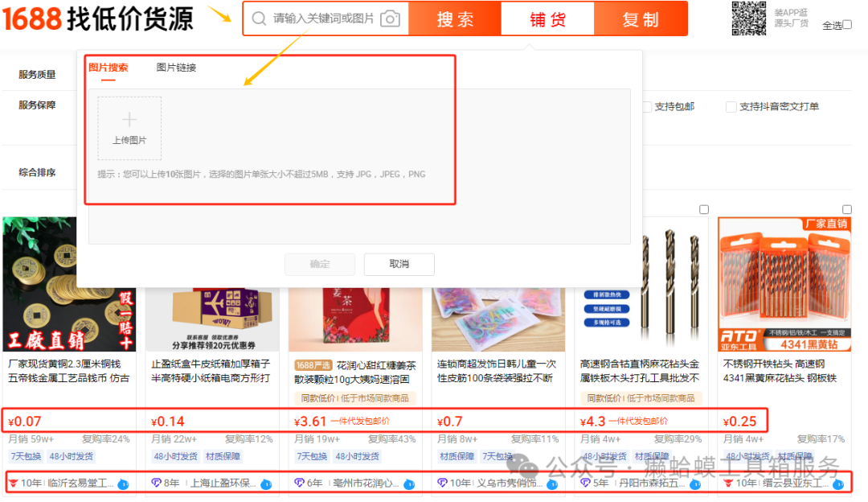Click the 材质保障 tag under ¥0.14 product
Image resolution: width=868 pixels, height=502 pixels.
(223, 457)
